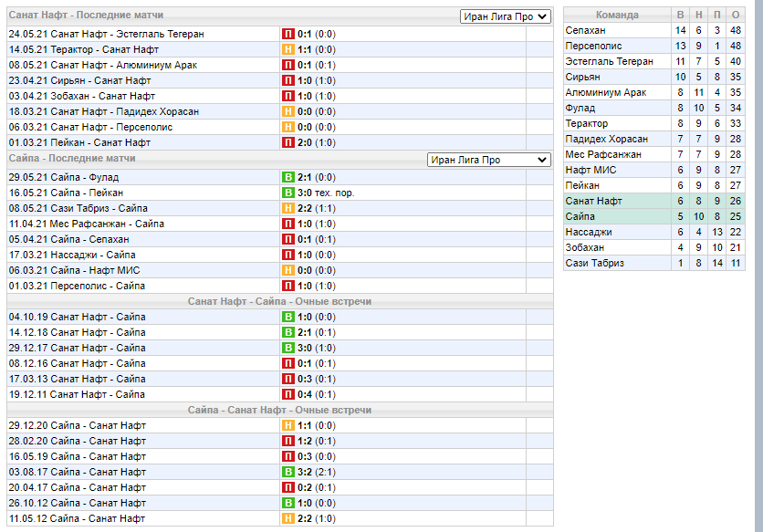Image resolution: width=763 pixels, height=532 pixels.
Task: Click the win badge for Сайпа - Фулад
Action: [x=288, y=177]
